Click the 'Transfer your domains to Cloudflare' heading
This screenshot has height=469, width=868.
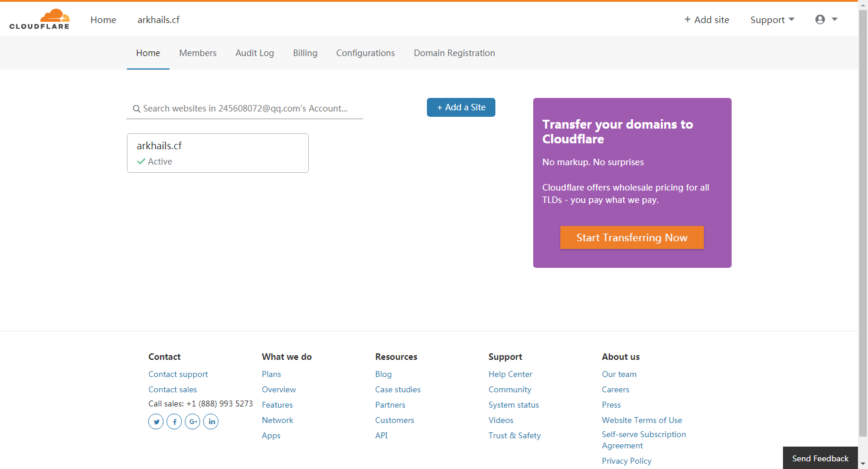point(618,132)
